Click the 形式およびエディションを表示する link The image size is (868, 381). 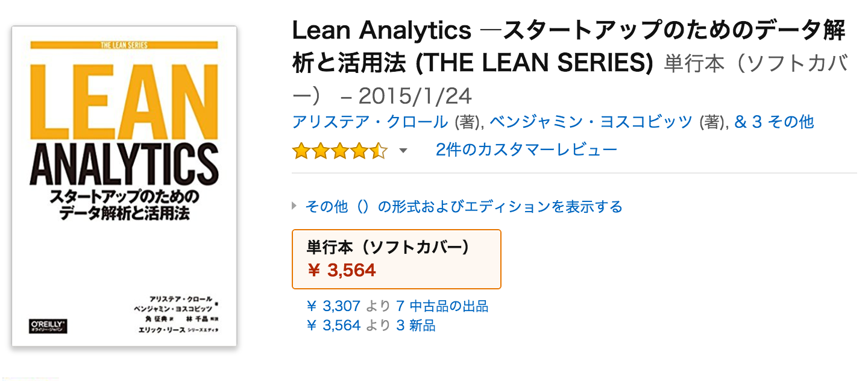point(464,207)
